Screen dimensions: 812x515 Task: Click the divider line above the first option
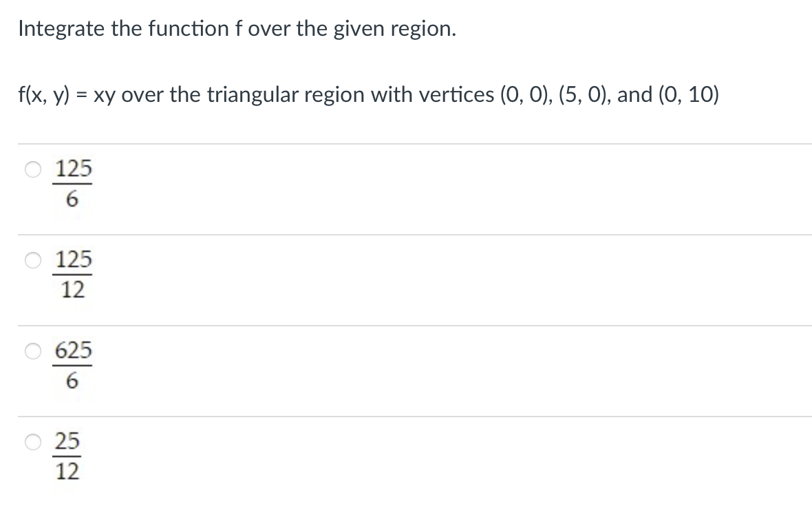click(406, 141)
